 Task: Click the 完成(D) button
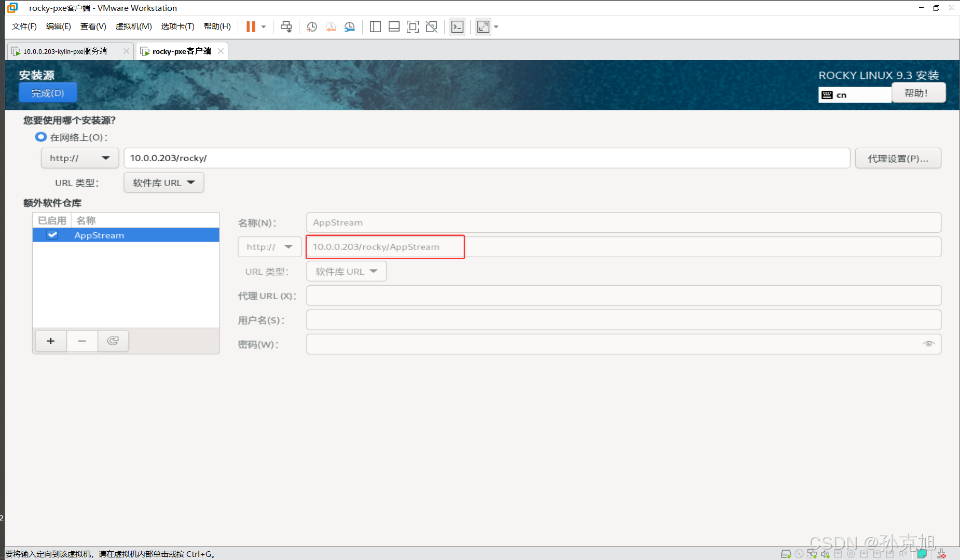point(48,93)
